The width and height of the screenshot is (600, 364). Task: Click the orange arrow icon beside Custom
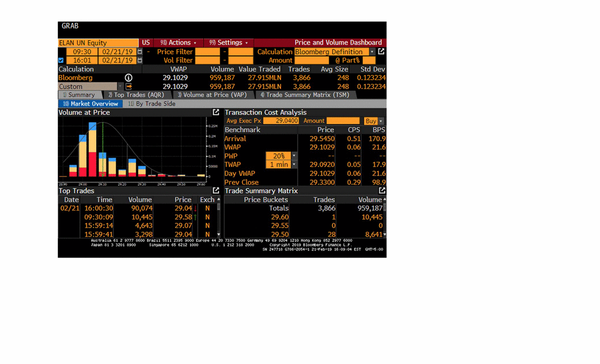click(128, 87)
